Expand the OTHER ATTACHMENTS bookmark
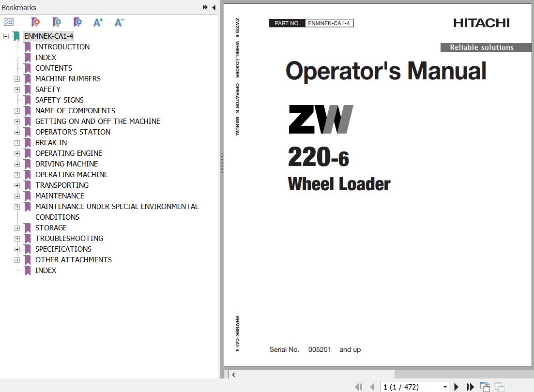 coord(17,260)
